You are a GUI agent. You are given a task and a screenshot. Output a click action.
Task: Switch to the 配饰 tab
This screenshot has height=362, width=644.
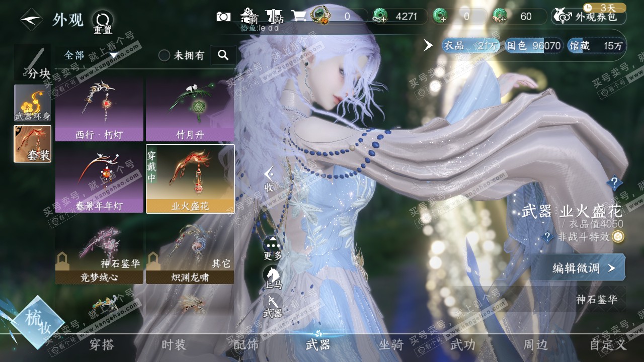246,344
